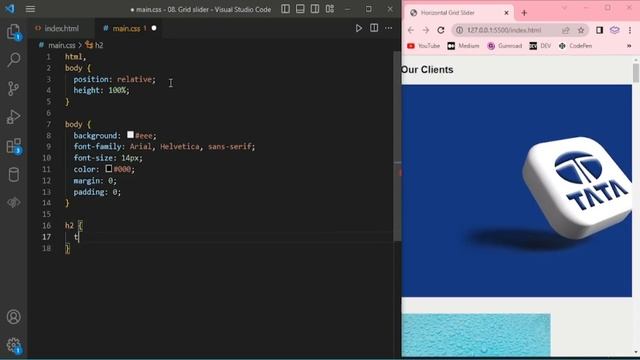640x360 pixels.
Task: Click the 'position: relative;' code line
Action: coord(114,79)
